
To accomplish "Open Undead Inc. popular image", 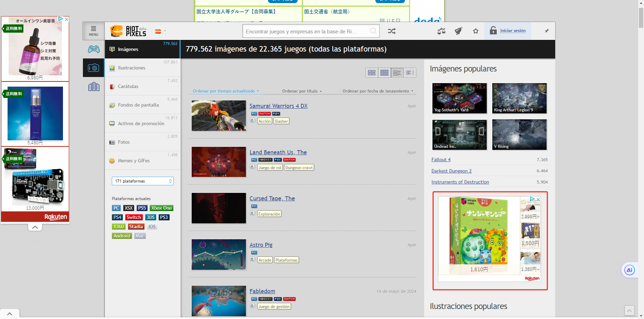I will (460, 135).
